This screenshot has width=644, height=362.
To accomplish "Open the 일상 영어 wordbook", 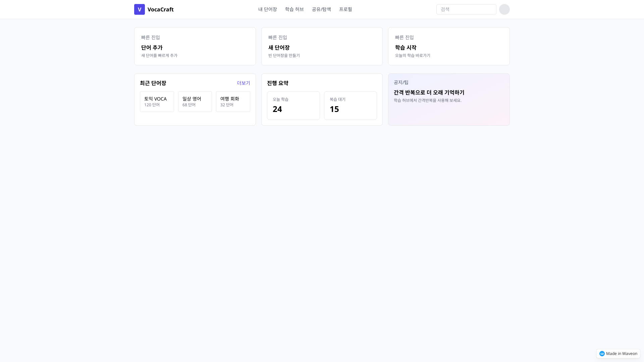I will 195,102.
